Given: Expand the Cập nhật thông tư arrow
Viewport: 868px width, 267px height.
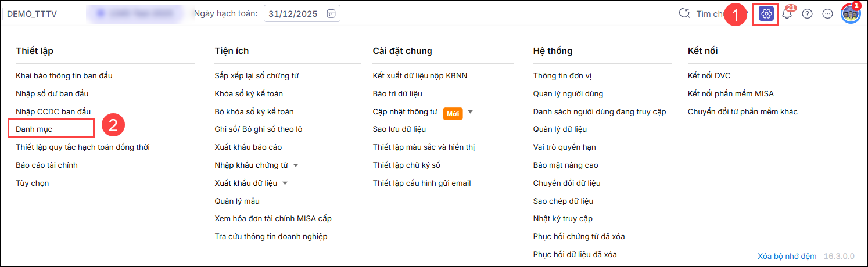Looking at the screenshot, I should click(471, 112).
